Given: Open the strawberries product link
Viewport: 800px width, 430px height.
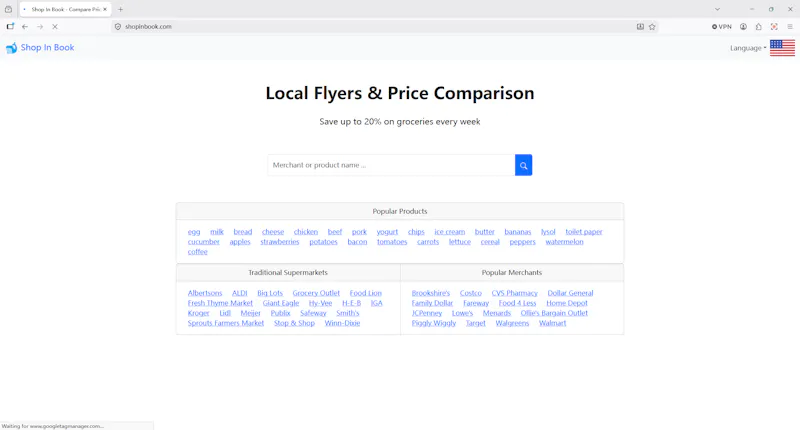Looking at the screenshot, I should point(280,242).
